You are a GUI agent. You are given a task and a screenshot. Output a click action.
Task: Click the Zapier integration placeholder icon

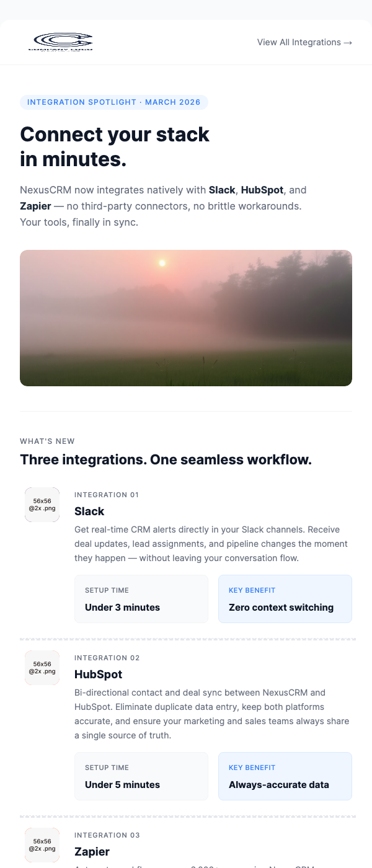pyautogui.click(x=42, y=844)
